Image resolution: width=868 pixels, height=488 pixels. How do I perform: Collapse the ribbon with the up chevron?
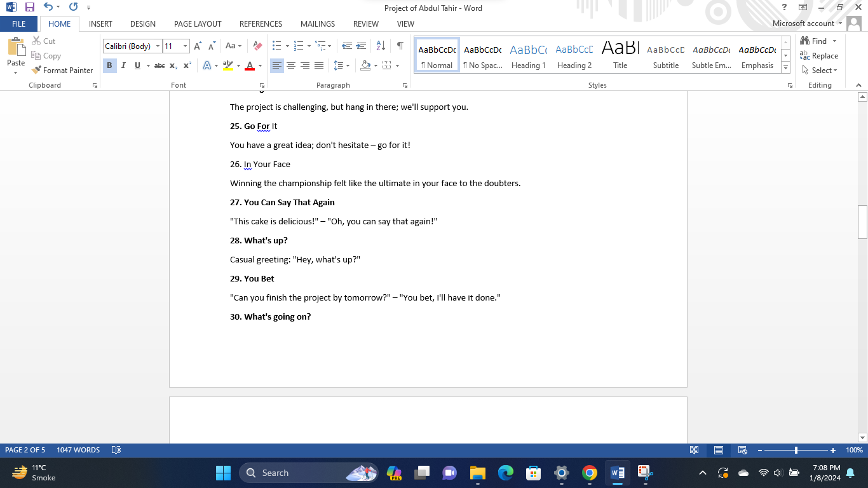pos(858,85)
